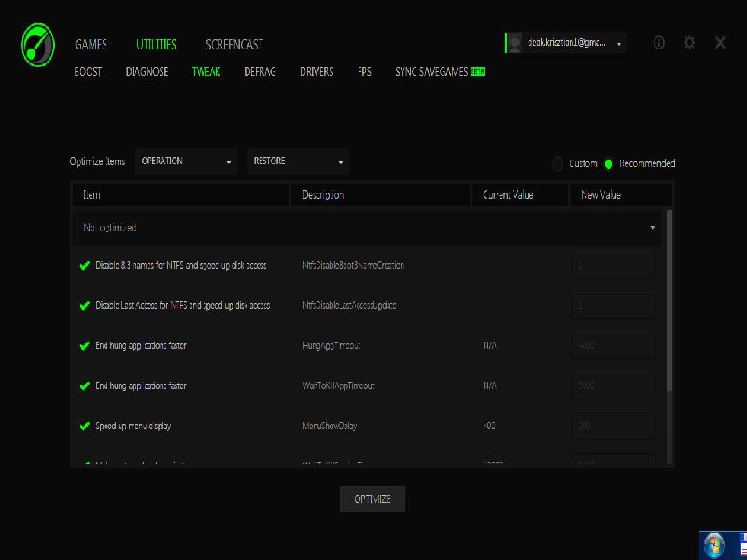
Task: Click the Description column header
Action: point(380,195)
